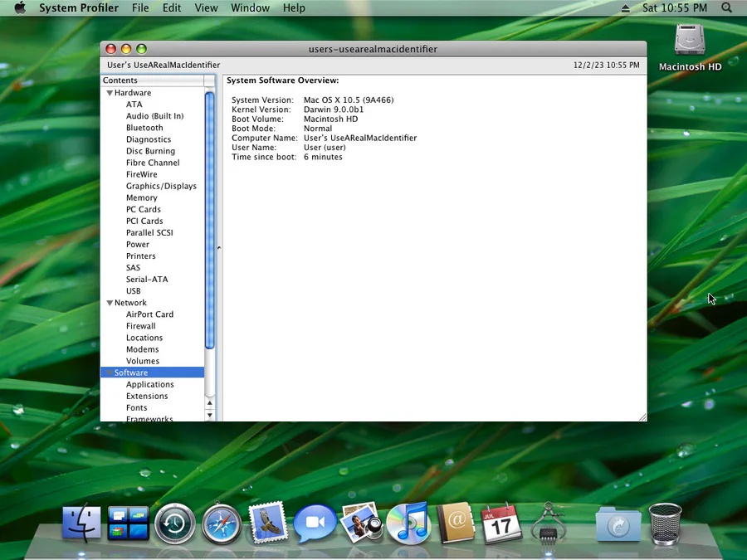The width and height of the screenshot is (747, 560).
Task: Open the Trash in the Dock
Action: tap(665, 523)
